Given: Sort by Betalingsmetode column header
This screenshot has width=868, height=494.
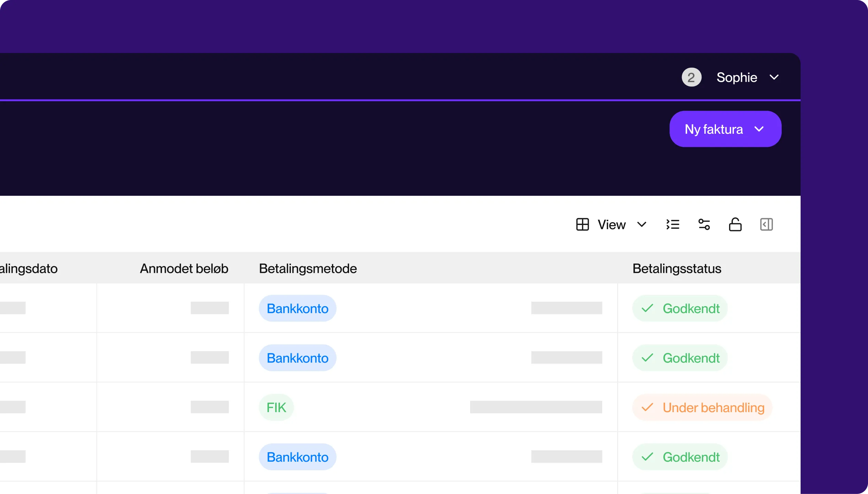Looking at the screenshot, I should pyautogui.click(x=308, y=269).
